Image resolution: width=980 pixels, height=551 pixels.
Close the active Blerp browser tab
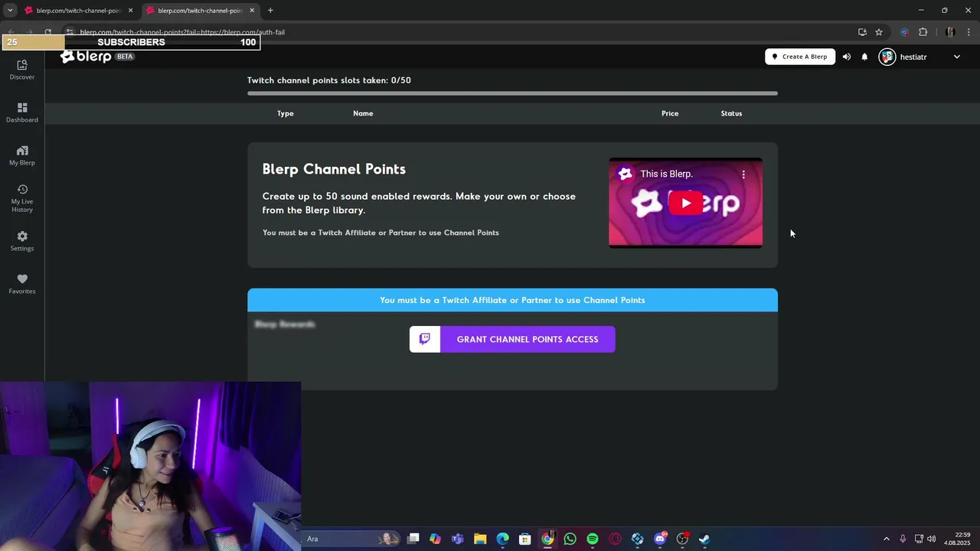(252, 11)
